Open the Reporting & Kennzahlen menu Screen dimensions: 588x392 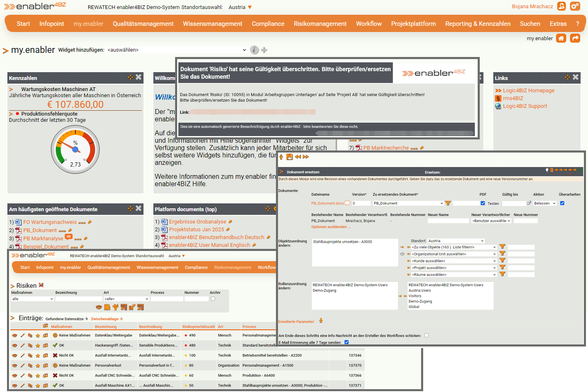click(x=478, y=24)
